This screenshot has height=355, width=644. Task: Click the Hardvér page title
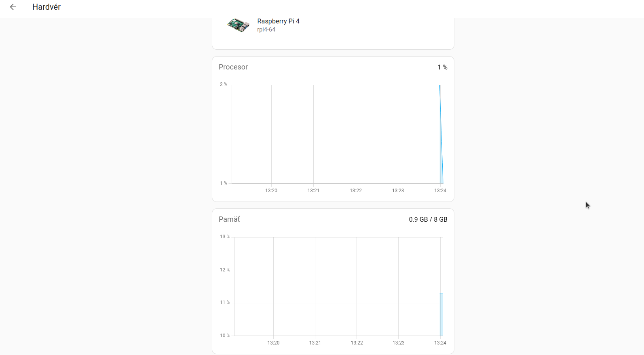click(46, 7)
